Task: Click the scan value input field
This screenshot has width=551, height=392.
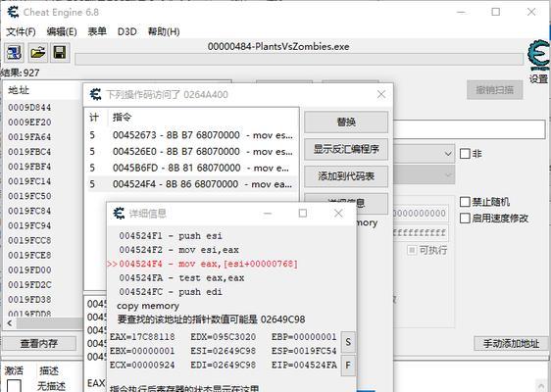Action: point(469,129)
